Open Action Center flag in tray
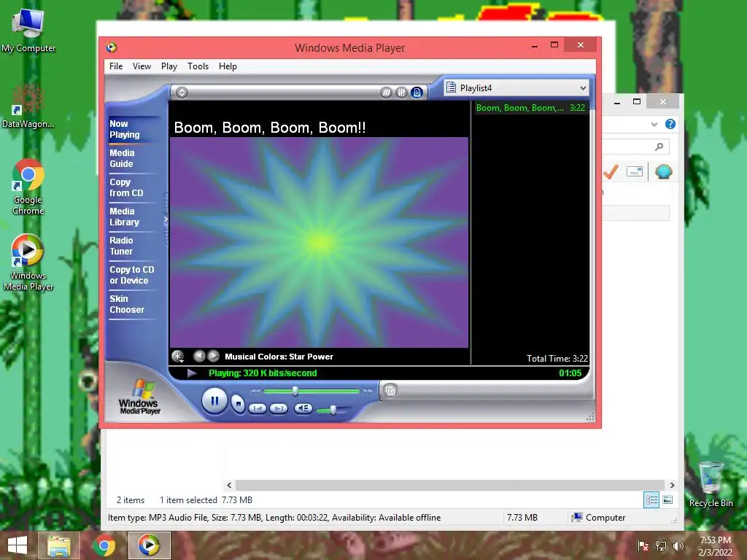 (643, 546)
